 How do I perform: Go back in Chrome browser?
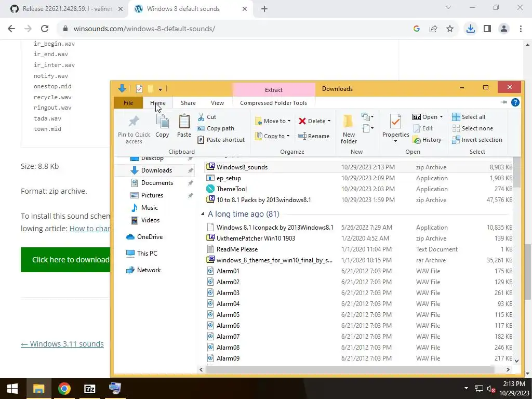point(11,29)
